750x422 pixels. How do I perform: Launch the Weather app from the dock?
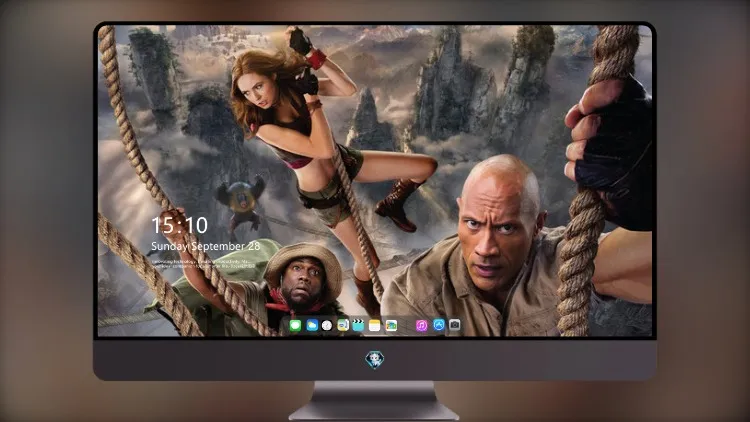(311, 325)
